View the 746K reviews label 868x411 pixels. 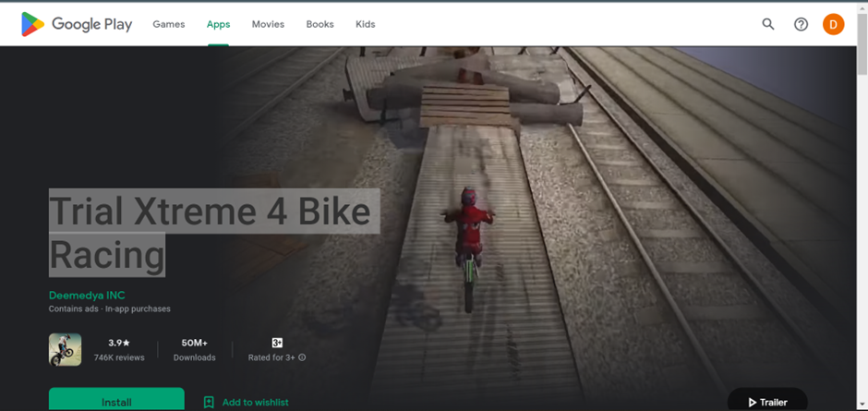pos(119,357)
